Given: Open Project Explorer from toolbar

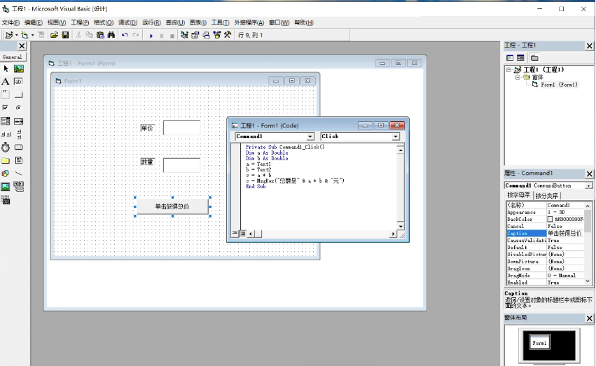Looking at the screenshot, I should (184, 35).
